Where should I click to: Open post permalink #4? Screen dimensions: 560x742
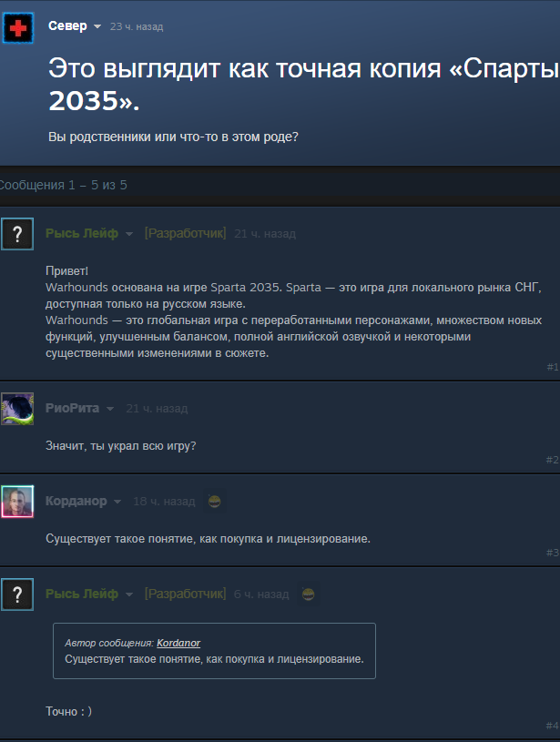coord(553,726)
